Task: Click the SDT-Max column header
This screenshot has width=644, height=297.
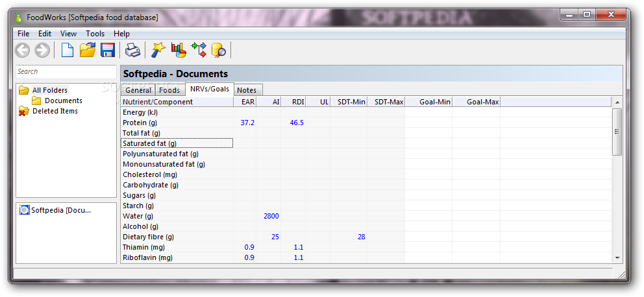Action: coord(386,102)
